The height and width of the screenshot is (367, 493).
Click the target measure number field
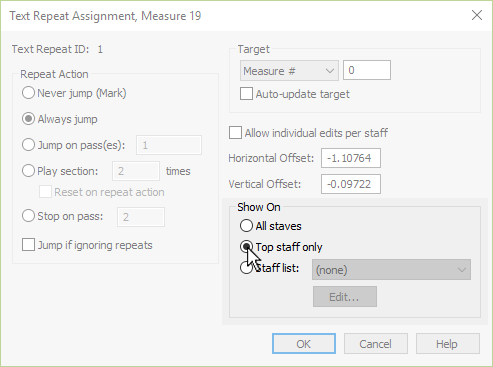pos(367,70)
